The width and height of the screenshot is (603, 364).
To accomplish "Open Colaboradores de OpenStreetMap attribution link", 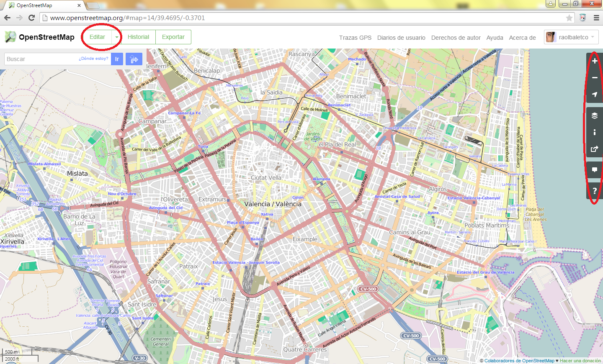I will [x=519, y=361].
